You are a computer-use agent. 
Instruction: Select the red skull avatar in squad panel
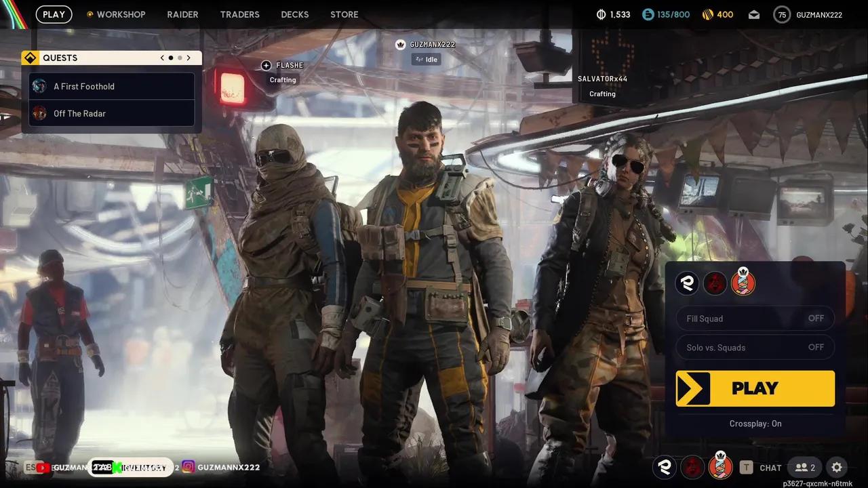tap(715, 283)
